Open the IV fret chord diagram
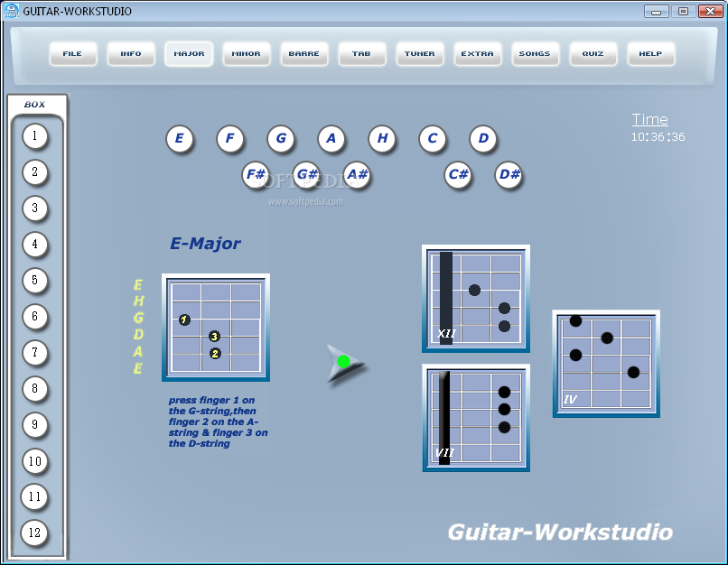 click(606, 364)
